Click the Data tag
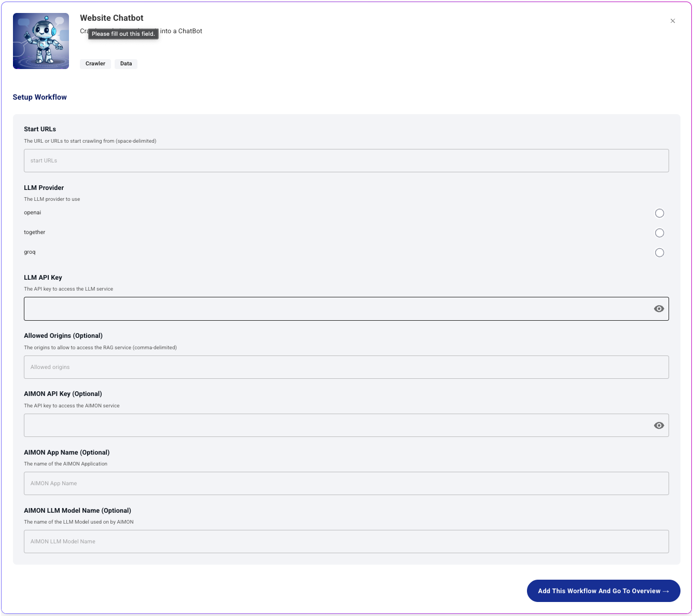 (x=126, y=64)
